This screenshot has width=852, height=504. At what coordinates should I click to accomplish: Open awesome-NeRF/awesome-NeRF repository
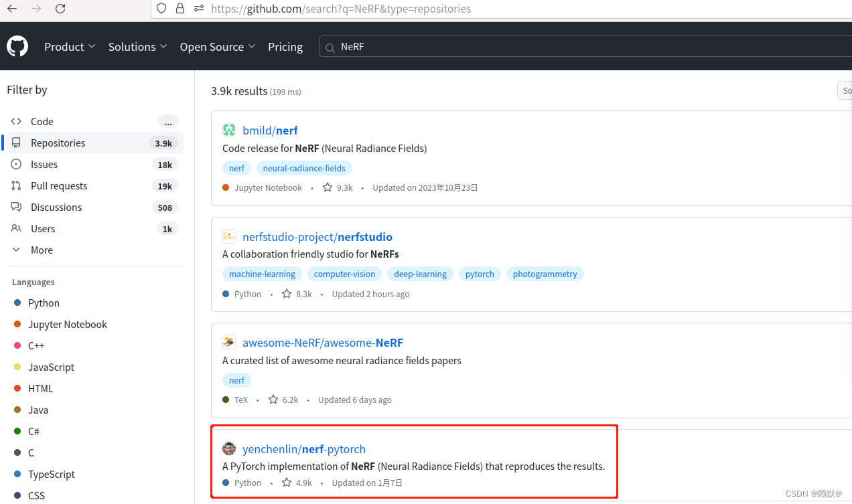pos(323,343)
